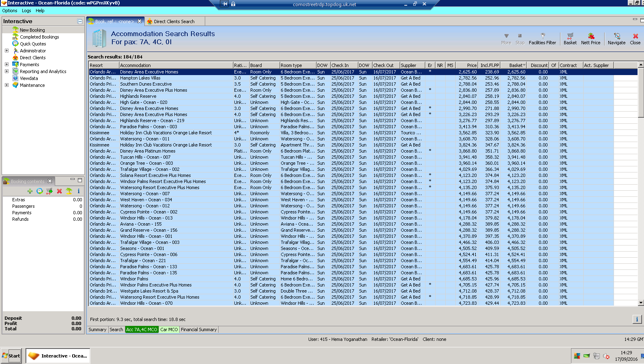Select the Highlands Reserve accommodation row
The width and height of the screenshot is (644, 364).
pyautogui.click(x=363, y=96)
